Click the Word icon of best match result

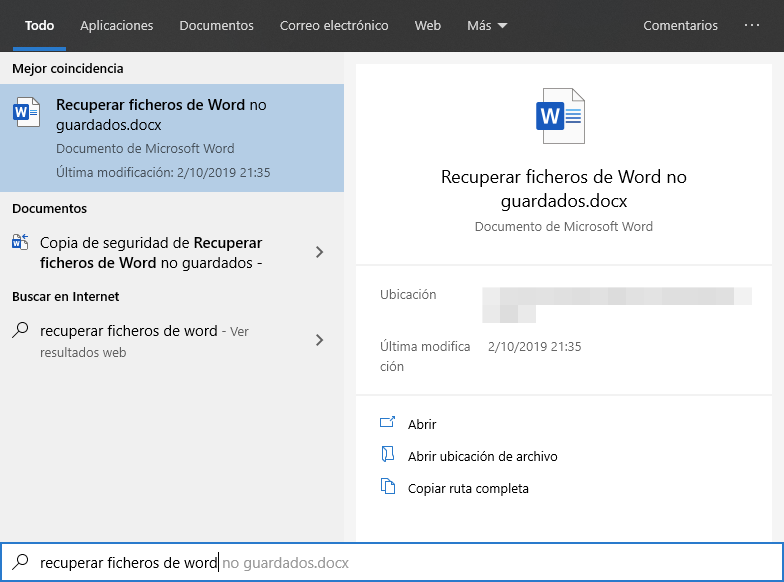(26, 112)
